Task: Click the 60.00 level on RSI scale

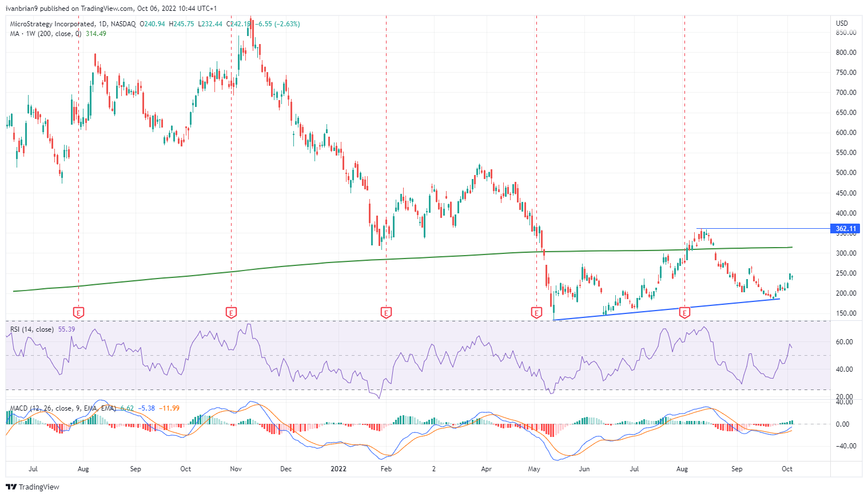Action: point(845,342)
